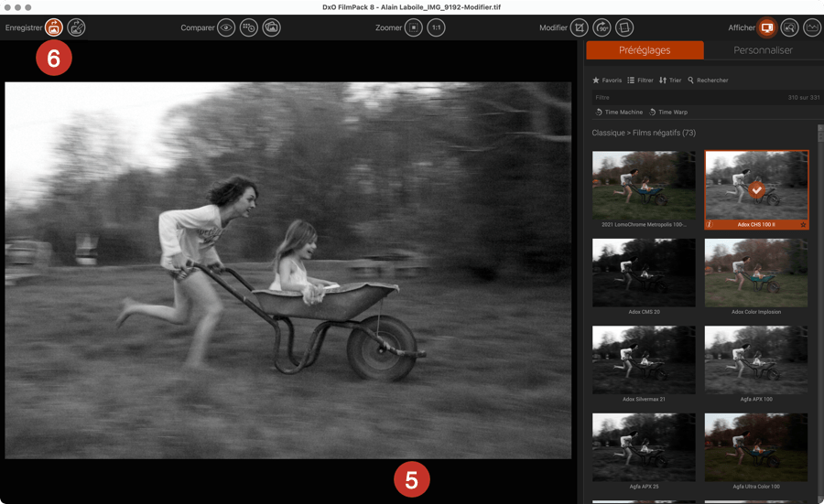
Task: Select the crop tool under Modifier
Action: 580,27
